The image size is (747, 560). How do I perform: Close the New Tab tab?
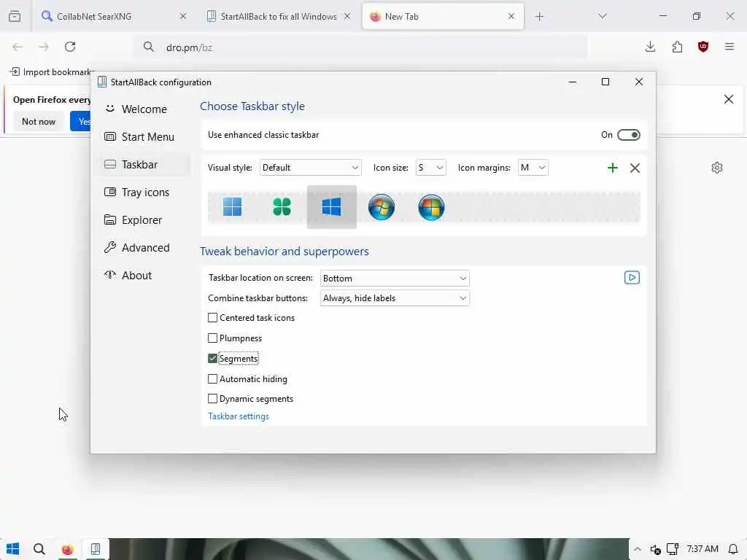click(511, 17)
